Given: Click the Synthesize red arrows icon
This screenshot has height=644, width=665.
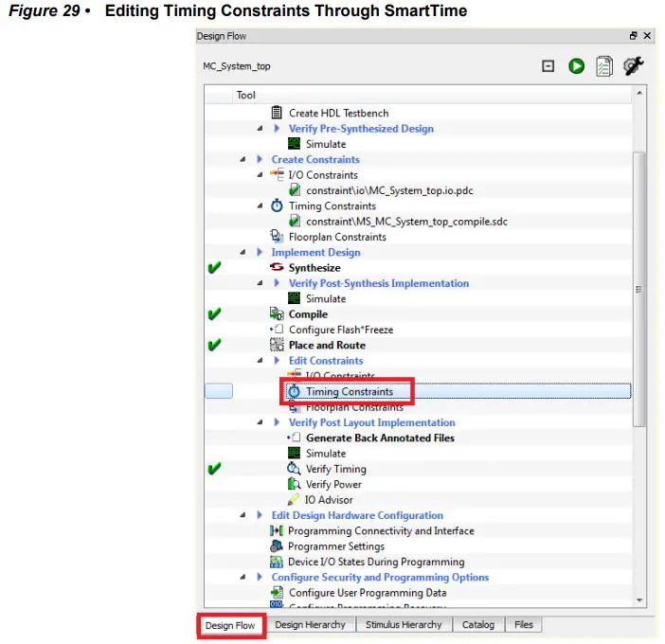Looking at the screenshot, I should coord(277,268).
